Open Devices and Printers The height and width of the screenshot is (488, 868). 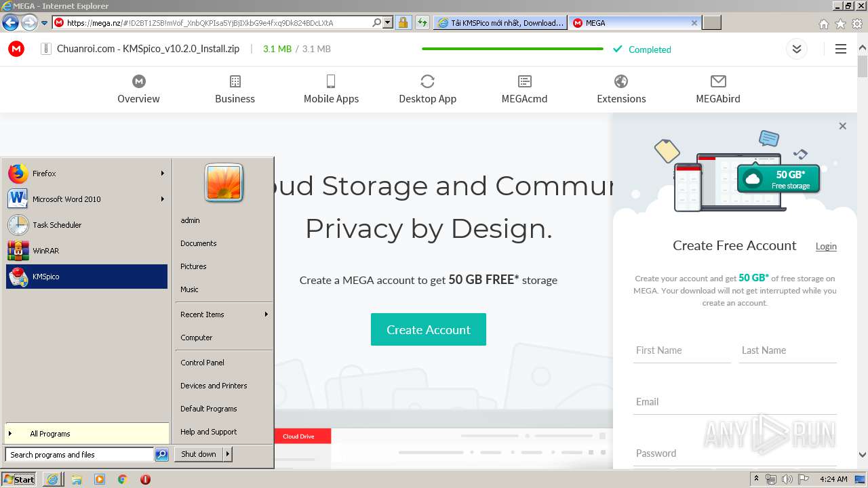214,386
